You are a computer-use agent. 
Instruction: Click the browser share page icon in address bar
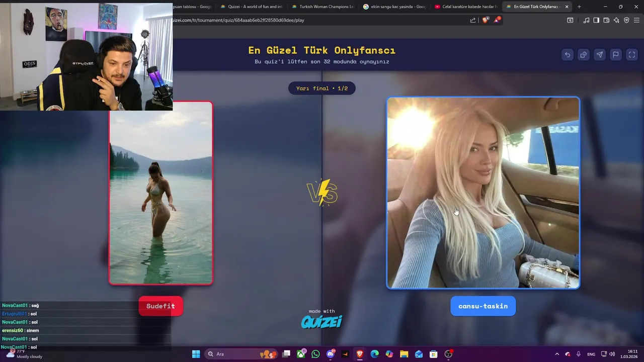[x=473, y=20]
